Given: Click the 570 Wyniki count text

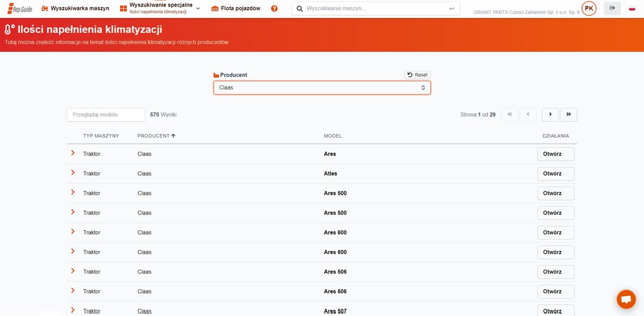Looking at the screenshot, I should tap(163, 115).
